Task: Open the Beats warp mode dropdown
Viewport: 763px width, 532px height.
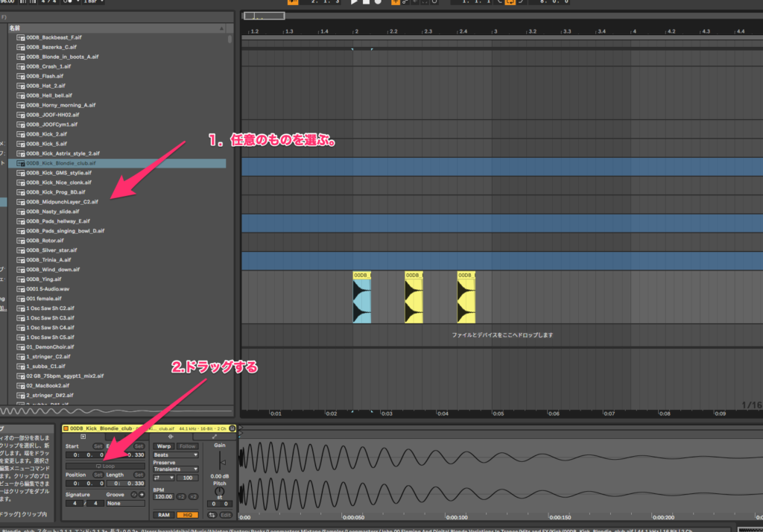Action: [175, 455]
